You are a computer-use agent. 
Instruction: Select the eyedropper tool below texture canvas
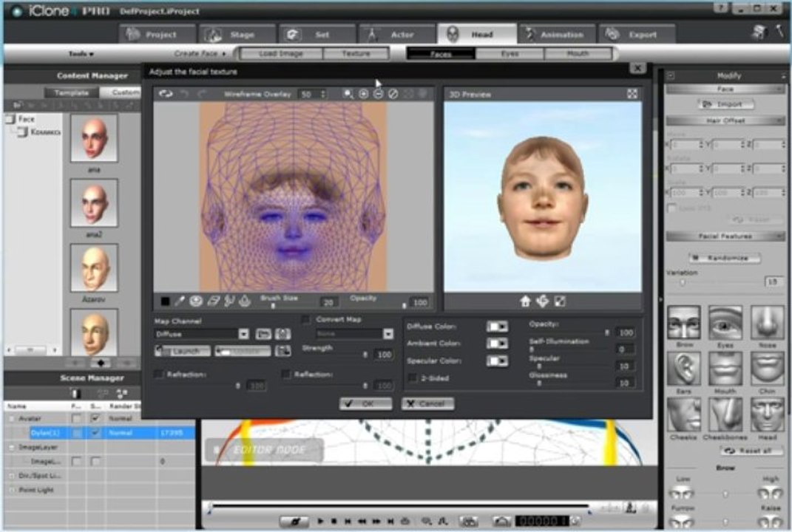[179, 301]
